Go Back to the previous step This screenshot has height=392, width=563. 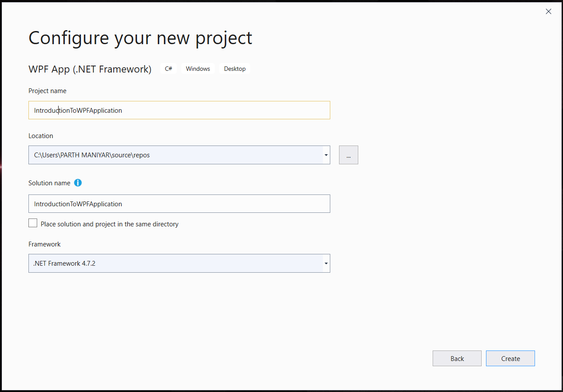click(x=457, y=358)
